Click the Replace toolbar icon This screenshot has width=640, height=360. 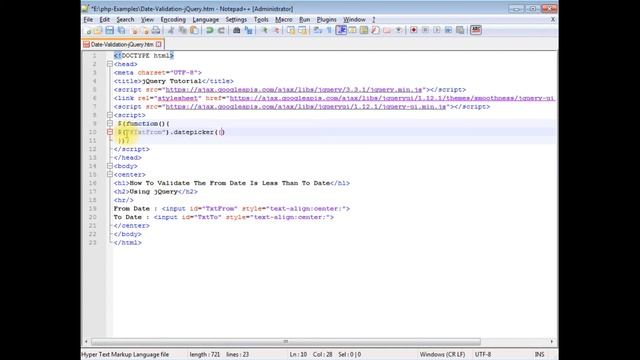pyautogui.click(x=248, y=30)
